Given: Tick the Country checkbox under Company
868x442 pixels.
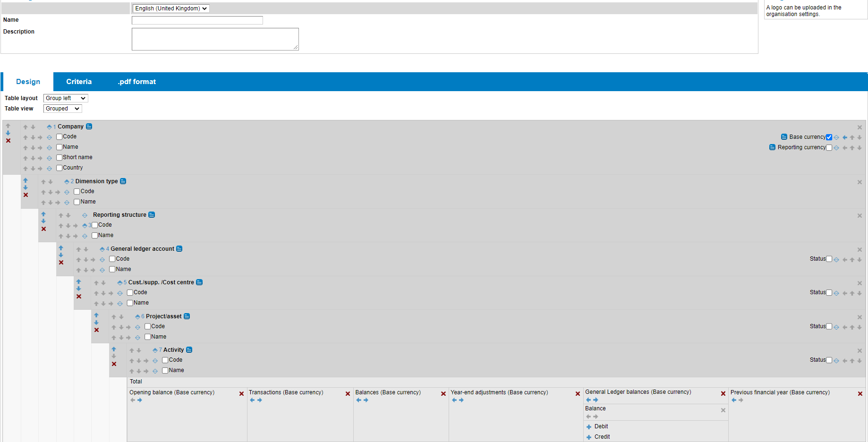Looking at the screenshot, I should pyautogui.click(x=59, y=168).
